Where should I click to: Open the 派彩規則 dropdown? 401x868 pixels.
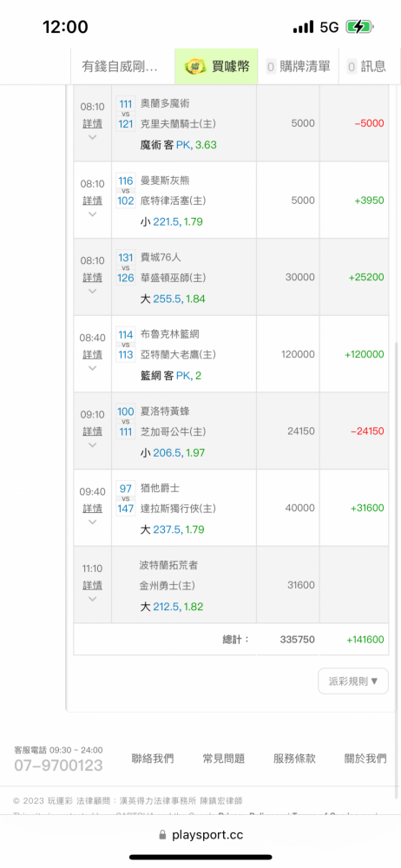353,681
